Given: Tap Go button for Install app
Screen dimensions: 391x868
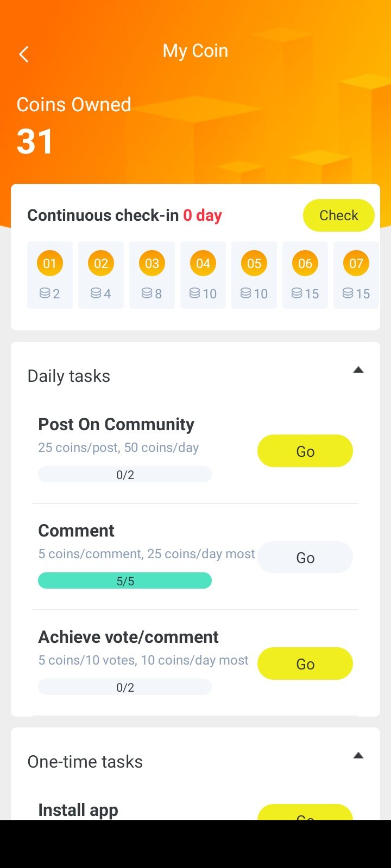Looking at the screenshot, I should click(305, 813).
